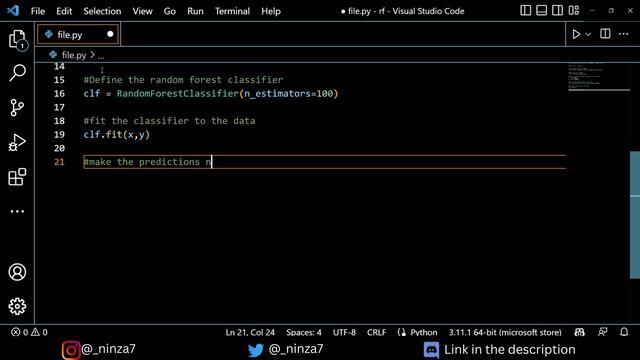
Task: Open the Go menu
Action: coord(170,11)
